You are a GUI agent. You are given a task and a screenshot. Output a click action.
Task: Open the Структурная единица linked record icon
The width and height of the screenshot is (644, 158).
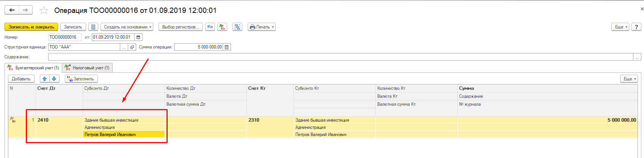tap(132, 47)
